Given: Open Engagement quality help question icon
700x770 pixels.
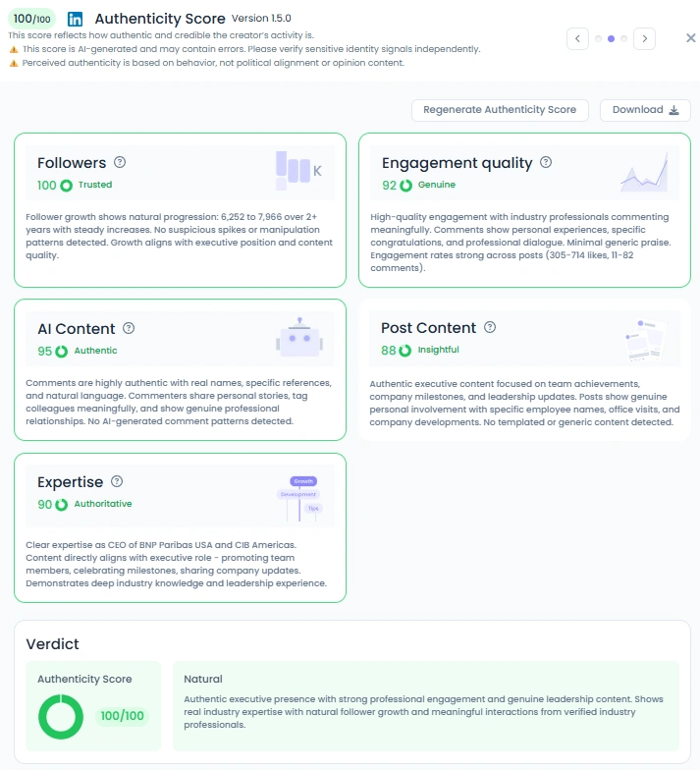Looking at the screenshot, I should coord(546,162).
